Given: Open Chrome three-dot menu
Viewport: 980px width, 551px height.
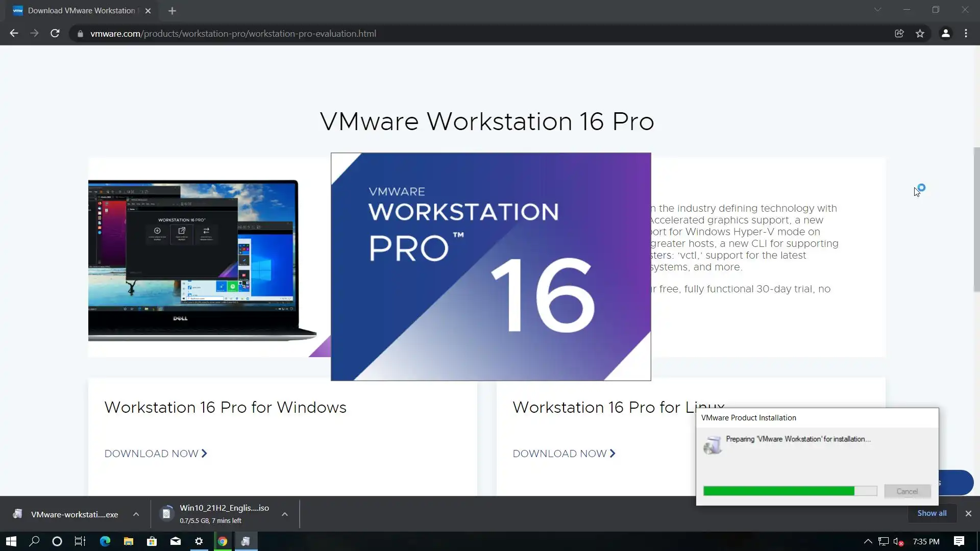Looking at the screenshot, I should (x=966, y=33).
